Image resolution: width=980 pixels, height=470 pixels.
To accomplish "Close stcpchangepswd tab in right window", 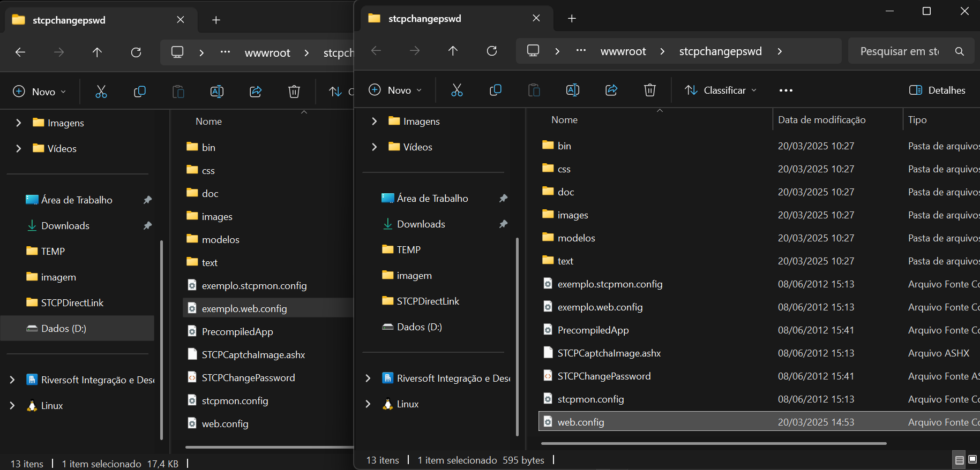I will [x=536, y=19].
